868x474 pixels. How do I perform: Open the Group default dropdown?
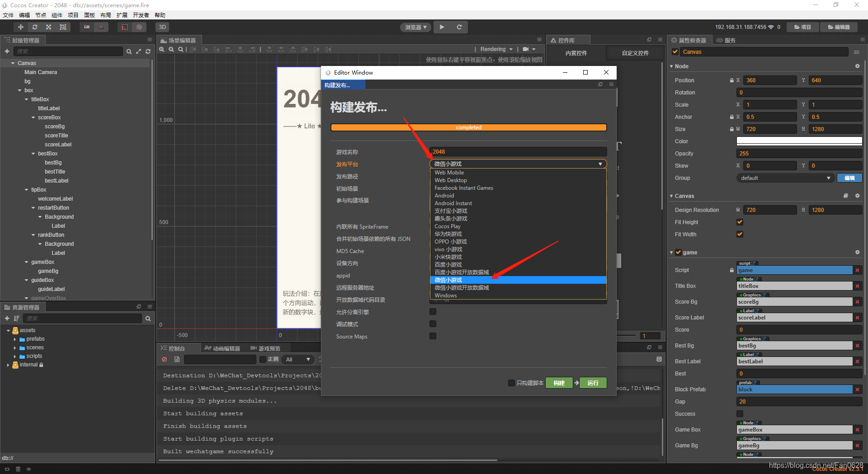785,178
